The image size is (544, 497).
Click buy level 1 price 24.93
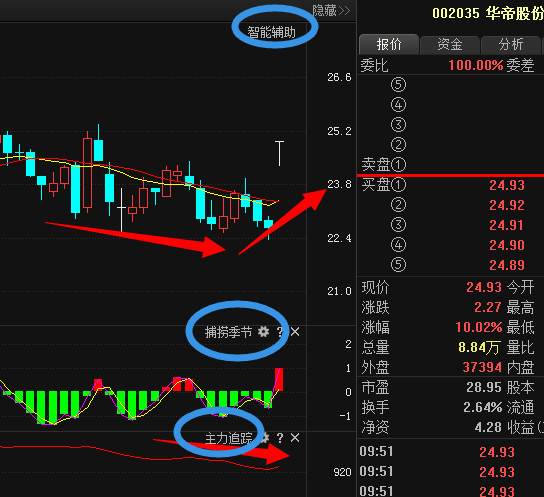(507, 185)
